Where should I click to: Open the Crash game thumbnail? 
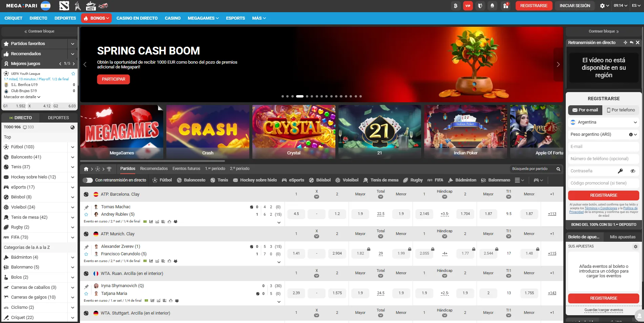(208, 132)
